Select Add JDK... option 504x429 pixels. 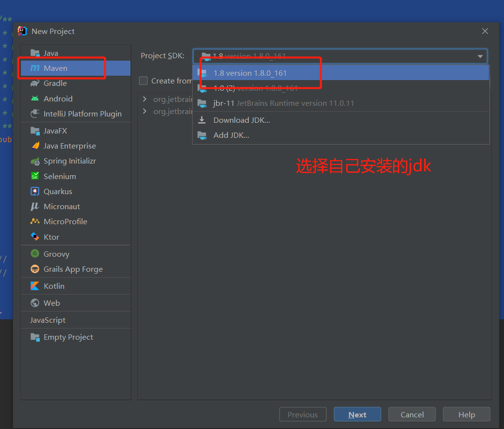point(341,135)
